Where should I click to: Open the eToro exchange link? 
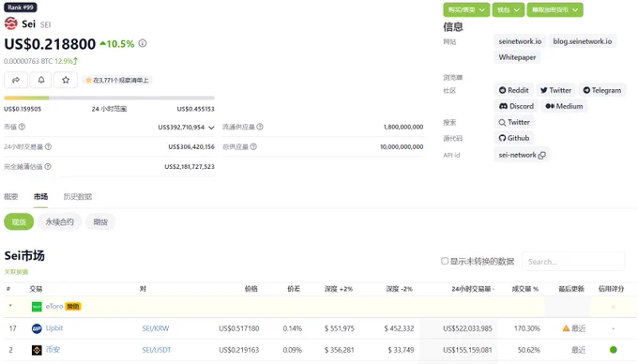coord(54,306)
